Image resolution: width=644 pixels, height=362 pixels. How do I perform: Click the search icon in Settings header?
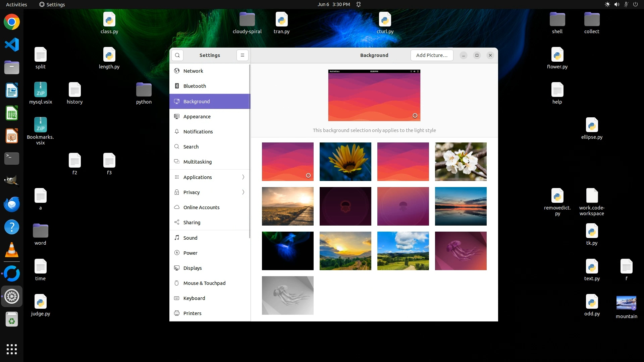177,55
